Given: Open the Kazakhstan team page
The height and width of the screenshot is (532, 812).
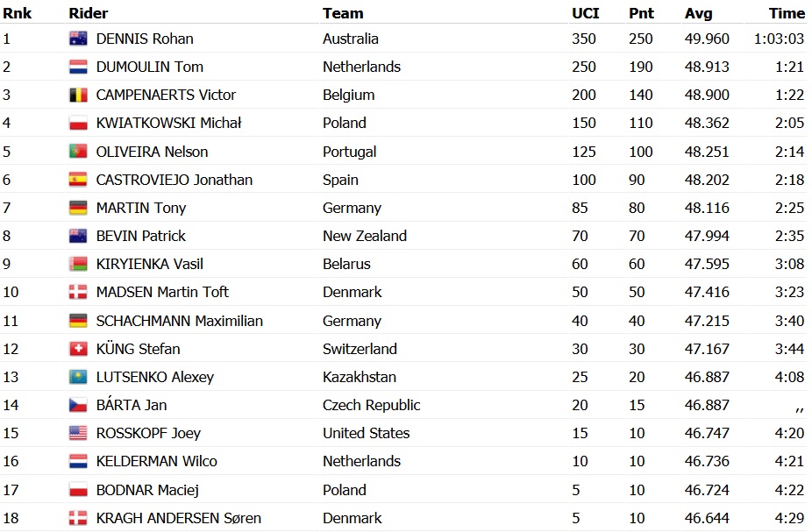Looking at the screenshot, I should pos(360,377).
